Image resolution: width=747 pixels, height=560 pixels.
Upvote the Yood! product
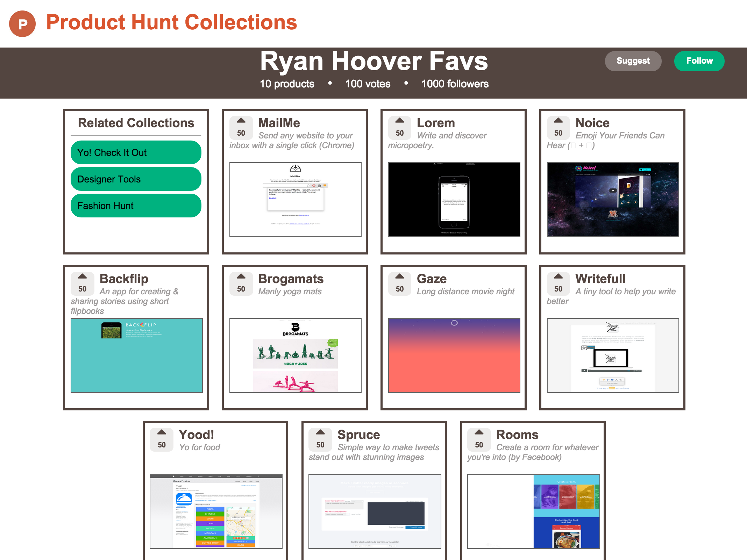point(162,439)
